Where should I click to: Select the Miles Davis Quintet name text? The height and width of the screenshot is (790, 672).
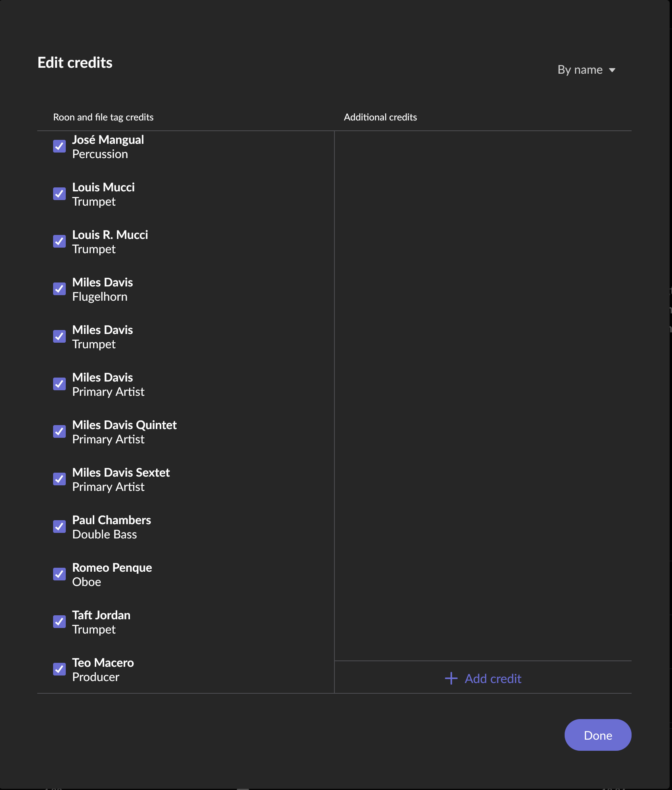point(124,425)
